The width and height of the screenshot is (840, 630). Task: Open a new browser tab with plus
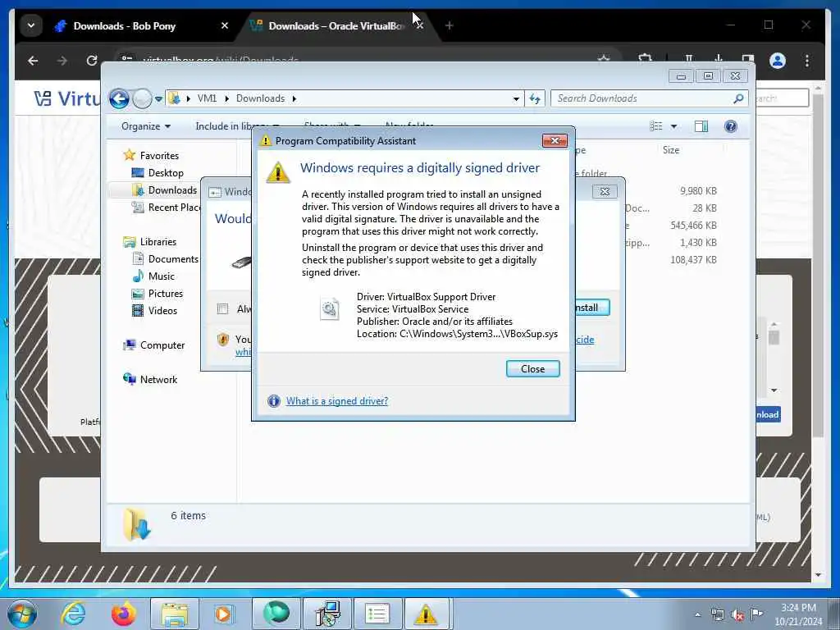pos(449,25)
